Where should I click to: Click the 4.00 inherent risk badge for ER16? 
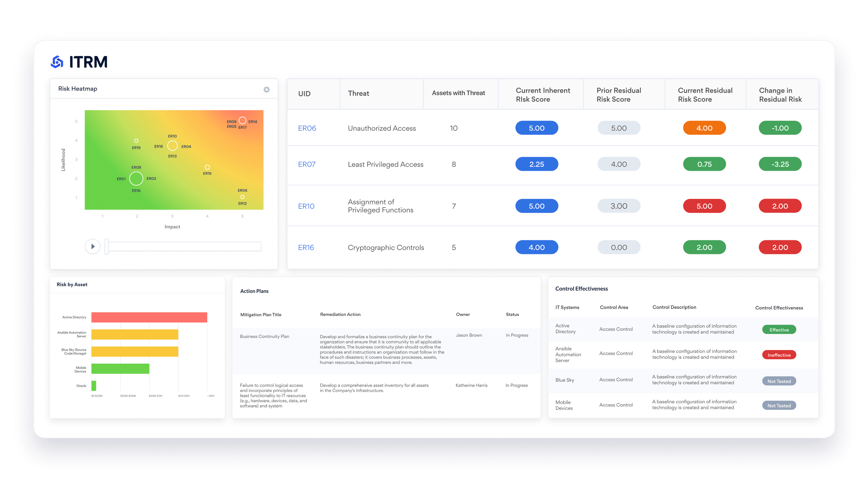click(x=537, y=248)
